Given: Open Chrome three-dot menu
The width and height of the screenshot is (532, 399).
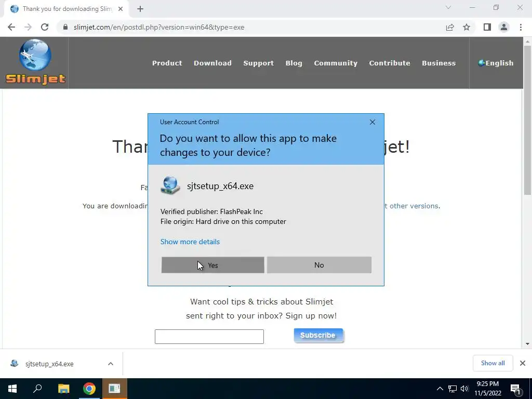Looking at the screenshot, I should click(x=521, y=27).
